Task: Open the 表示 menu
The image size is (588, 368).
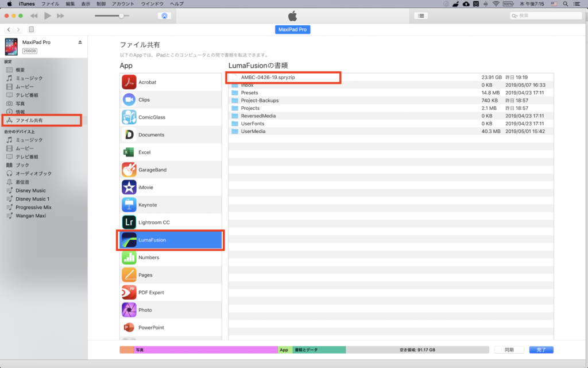Action: pos(86,4)
